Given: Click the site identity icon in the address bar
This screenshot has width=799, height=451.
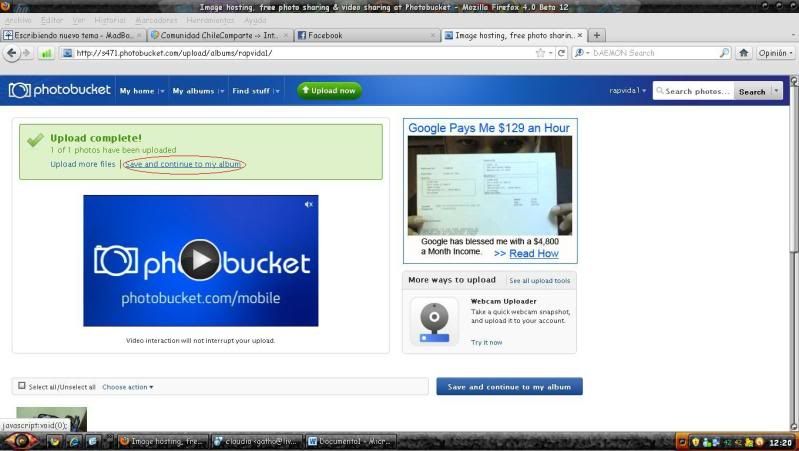Looking at the screenshot, I should [67, 53].
